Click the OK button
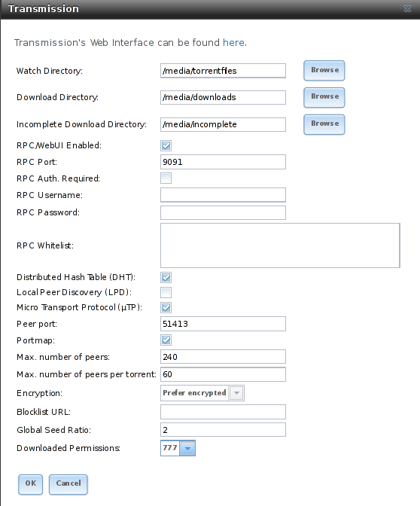 [x=30, y=484]
